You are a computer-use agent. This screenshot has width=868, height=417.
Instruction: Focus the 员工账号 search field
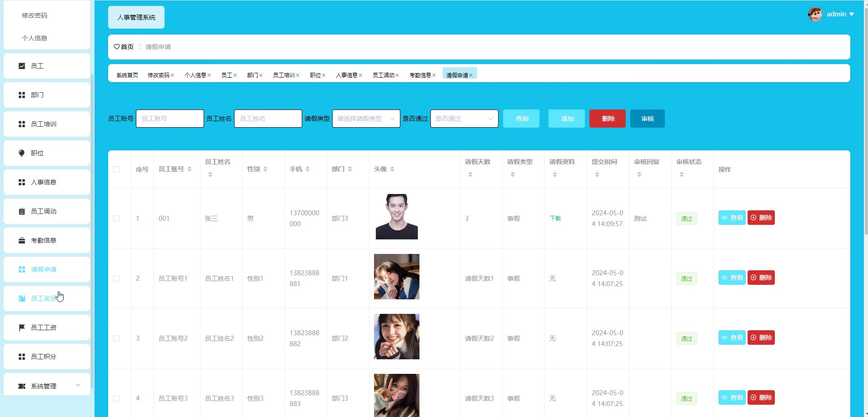[x=170, y=119]
